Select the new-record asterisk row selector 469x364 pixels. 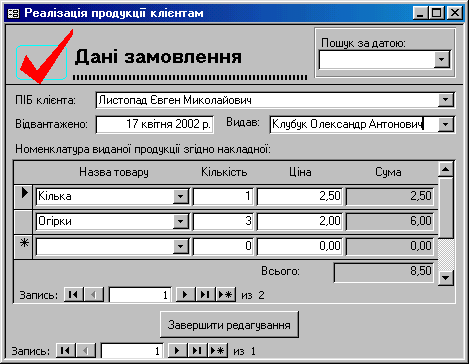[23, 246]
